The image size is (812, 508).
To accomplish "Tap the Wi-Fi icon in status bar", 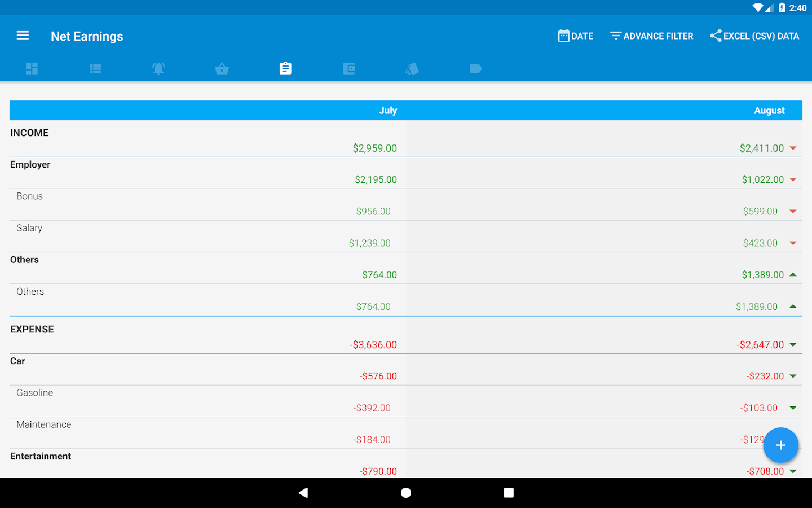I will (x=758, y=8).
